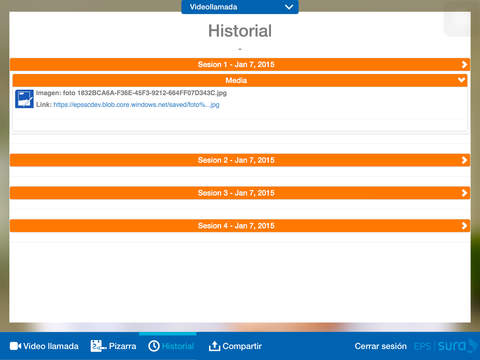Screen dimensions: 480x360
Task: Collapse the Media section chevron
Action: coord(461,80)
